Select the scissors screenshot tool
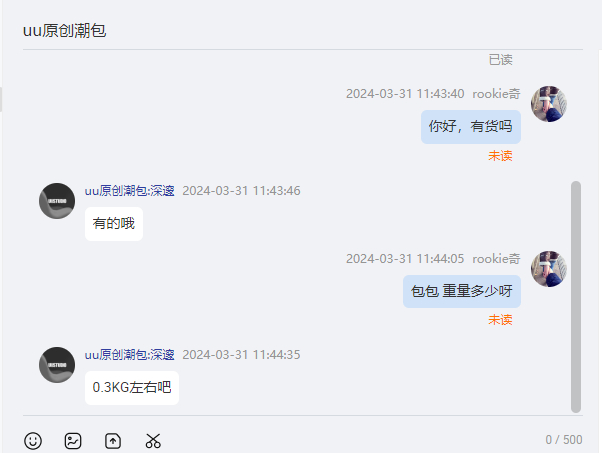602x453 pixels. pos(153,441)
